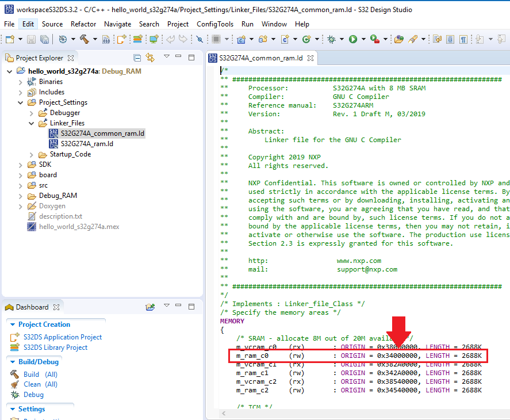Collapse the Project Creation dashboard section
Screen dimensions: 510x420
click(12, 324)
